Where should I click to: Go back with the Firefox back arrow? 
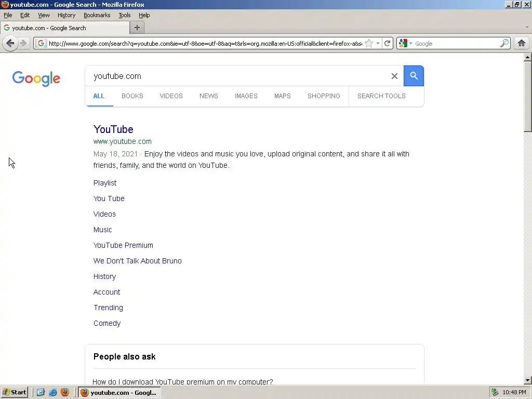[10, 44]
